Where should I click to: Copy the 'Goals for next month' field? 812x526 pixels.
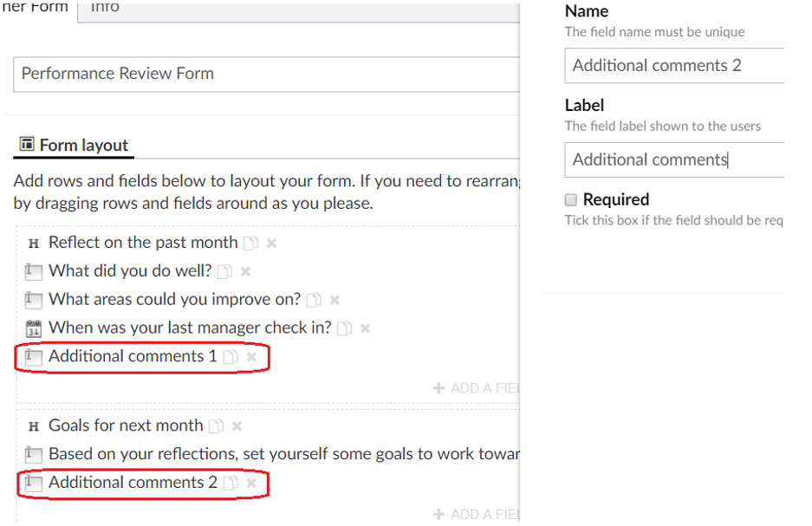click(216, 426)
